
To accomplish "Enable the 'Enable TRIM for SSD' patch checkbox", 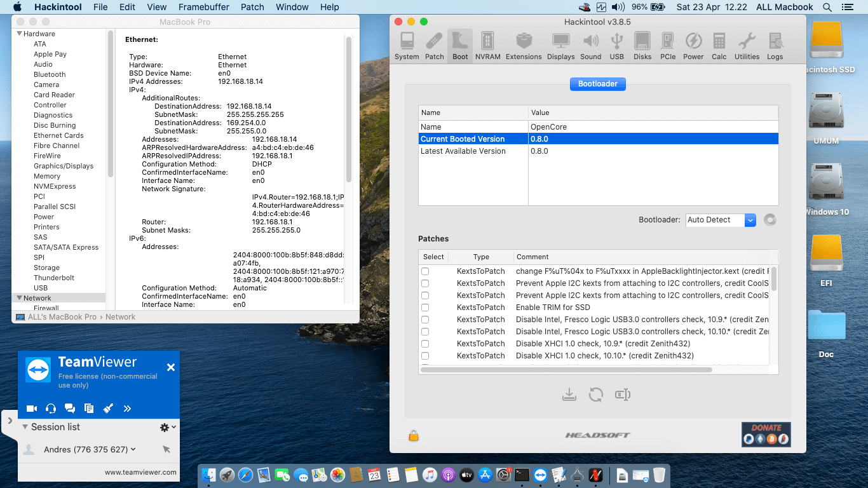I will point(425,308).
